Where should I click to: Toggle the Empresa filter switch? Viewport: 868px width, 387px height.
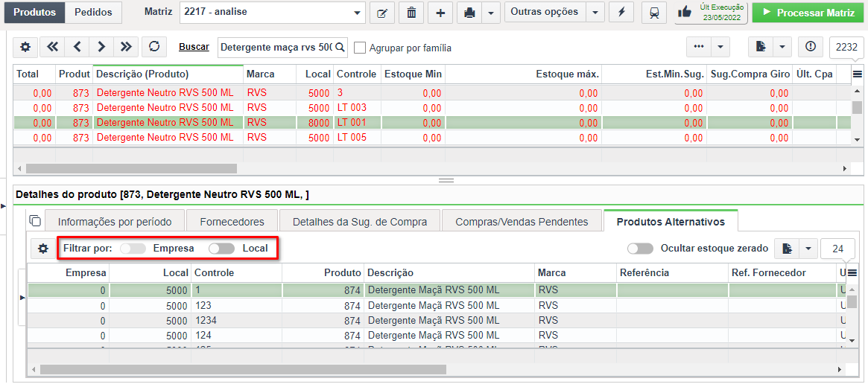click(133, 249)
